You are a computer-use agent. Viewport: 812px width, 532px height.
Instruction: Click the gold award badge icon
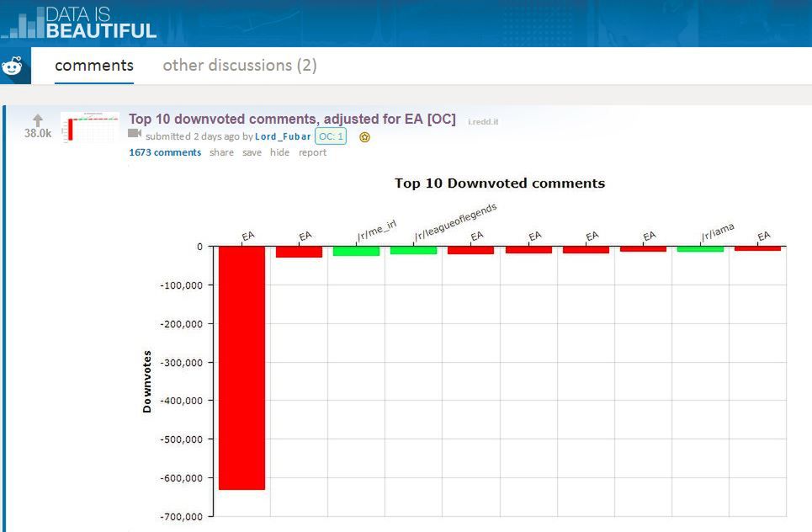point(364,137)
